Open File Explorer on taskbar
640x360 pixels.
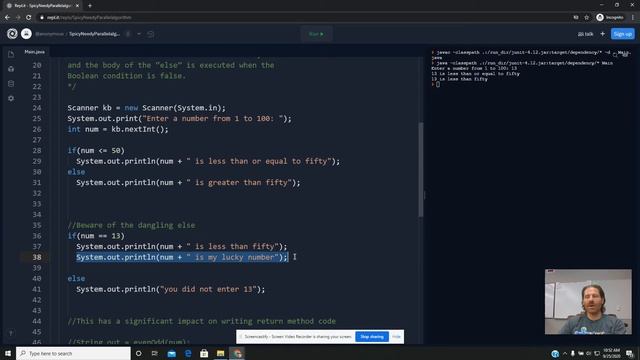tap(220, 353)
